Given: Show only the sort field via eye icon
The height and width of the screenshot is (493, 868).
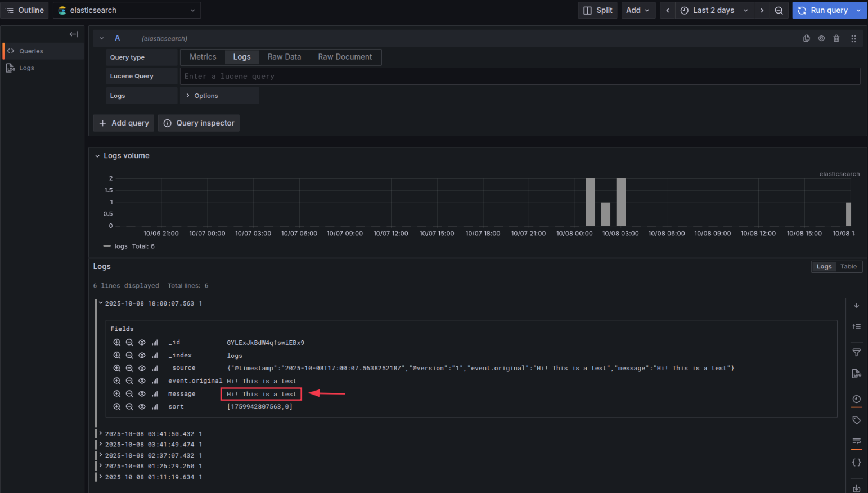Looking at the screenshot, I should tap(142, 406).
